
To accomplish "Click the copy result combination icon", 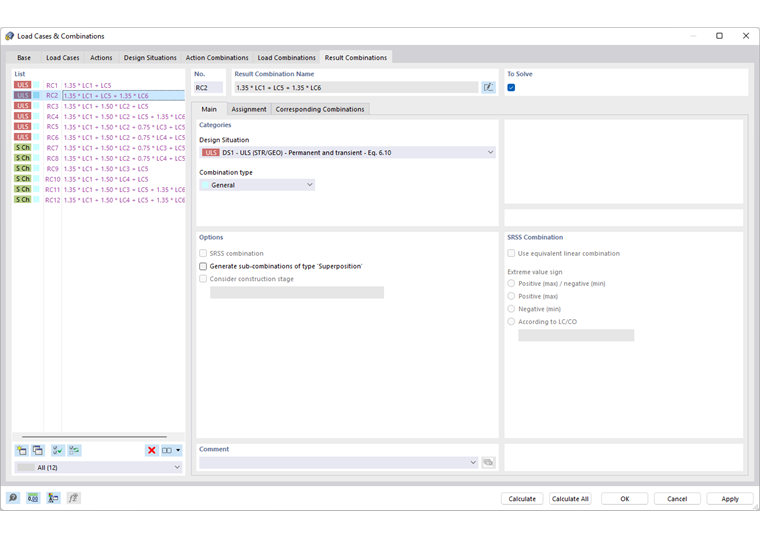I will 38,450.
